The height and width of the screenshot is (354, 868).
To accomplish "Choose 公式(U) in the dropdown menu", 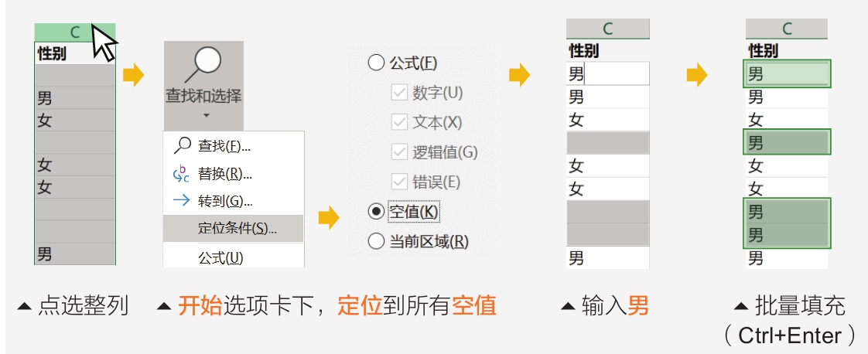I will click(x=220, y=257).
